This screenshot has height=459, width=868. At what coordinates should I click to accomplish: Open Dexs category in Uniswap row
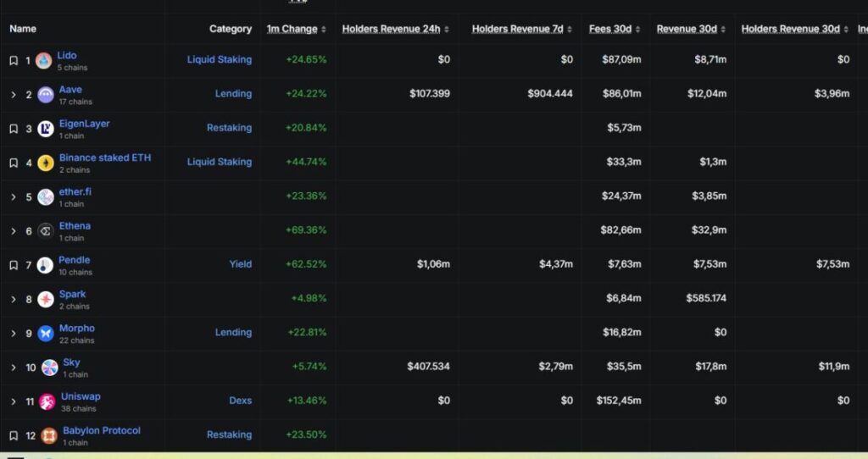click(240, 401)
